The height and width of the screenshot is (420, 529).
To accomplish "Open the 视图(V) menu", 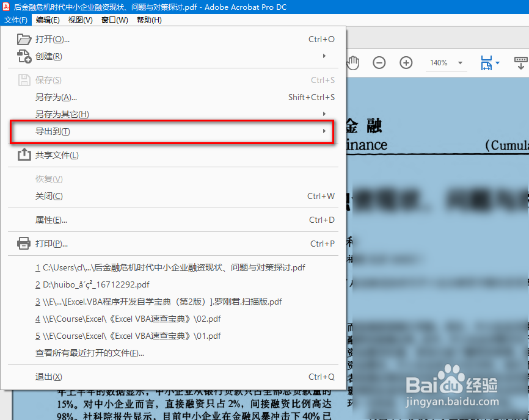I will click(x=80, y=20).
